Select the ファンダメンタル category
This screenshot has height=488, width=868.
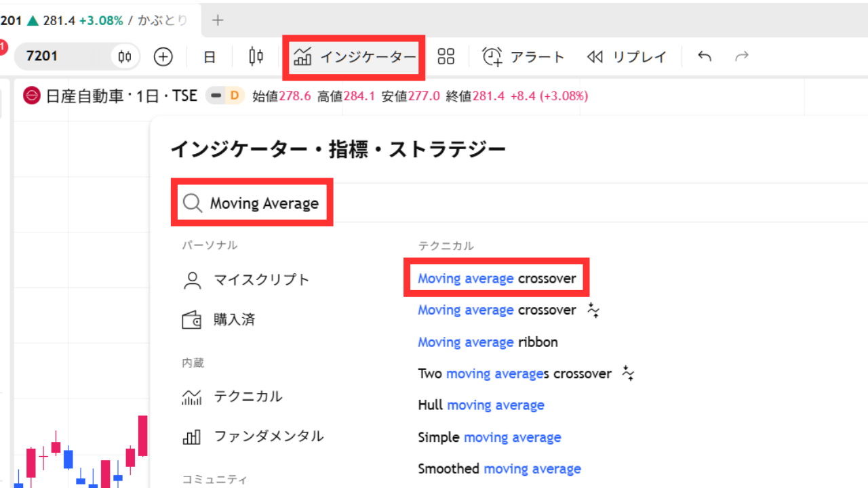tap(252, 436)
